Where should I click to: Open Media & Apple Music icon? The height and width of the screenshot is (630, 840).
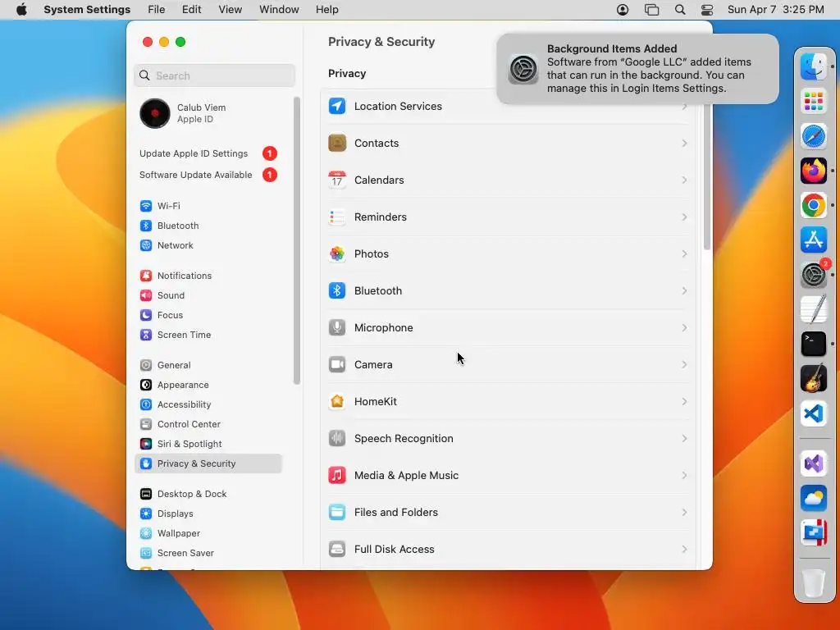tap(337, 475)
